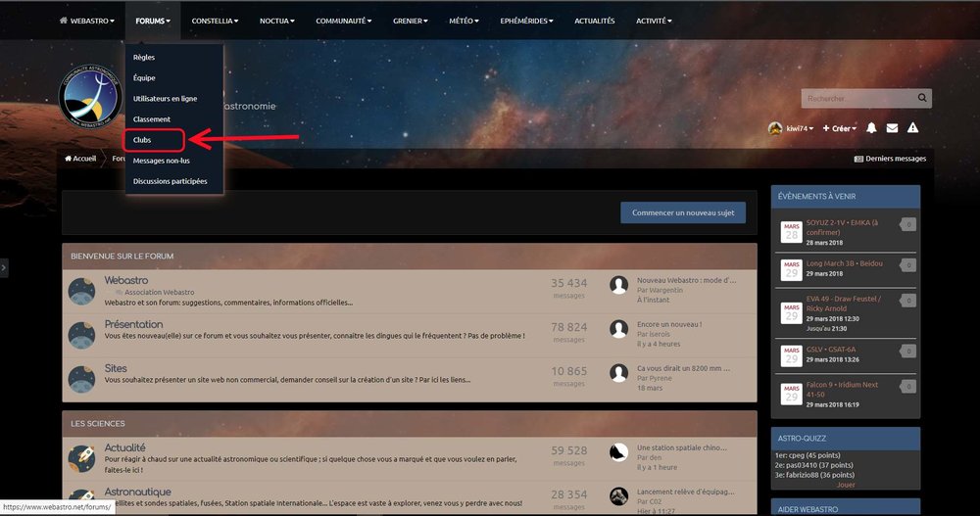Image resolution: width=980 pixels, height=516 pixels.
Task: Click Commencer un nouveau sujet button
Action: point(683,212)
